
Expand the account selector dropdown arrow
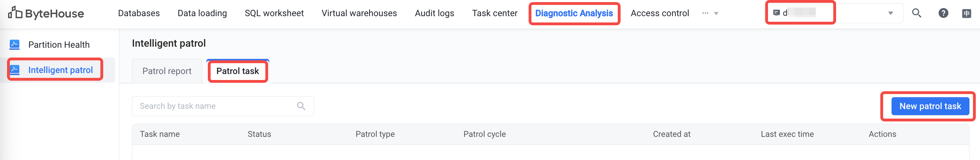[890, 13]
